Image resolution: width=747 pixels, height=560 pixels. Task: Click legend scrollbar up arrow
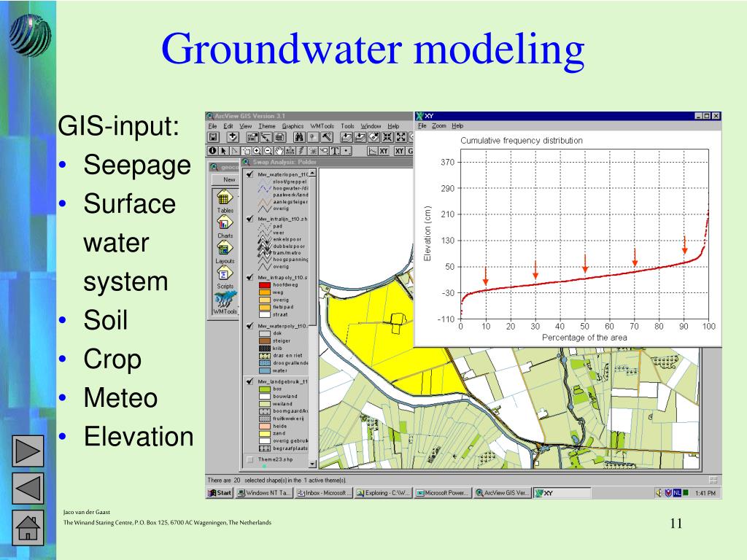coord(312,172)
